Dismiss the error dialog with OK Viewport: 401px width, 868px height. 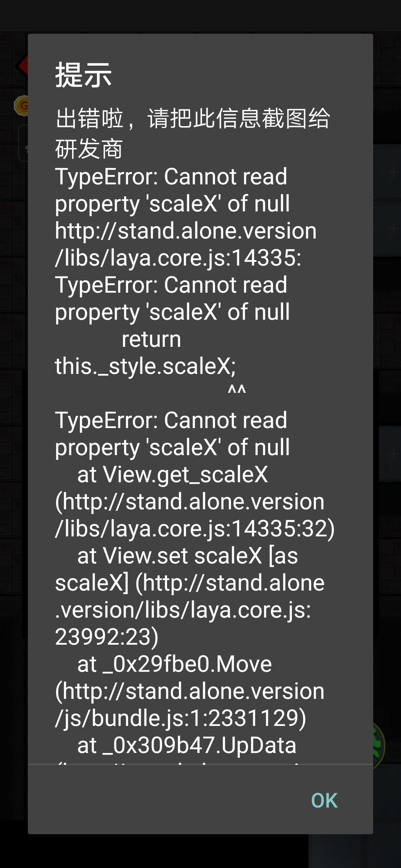(x=324, y=800)
